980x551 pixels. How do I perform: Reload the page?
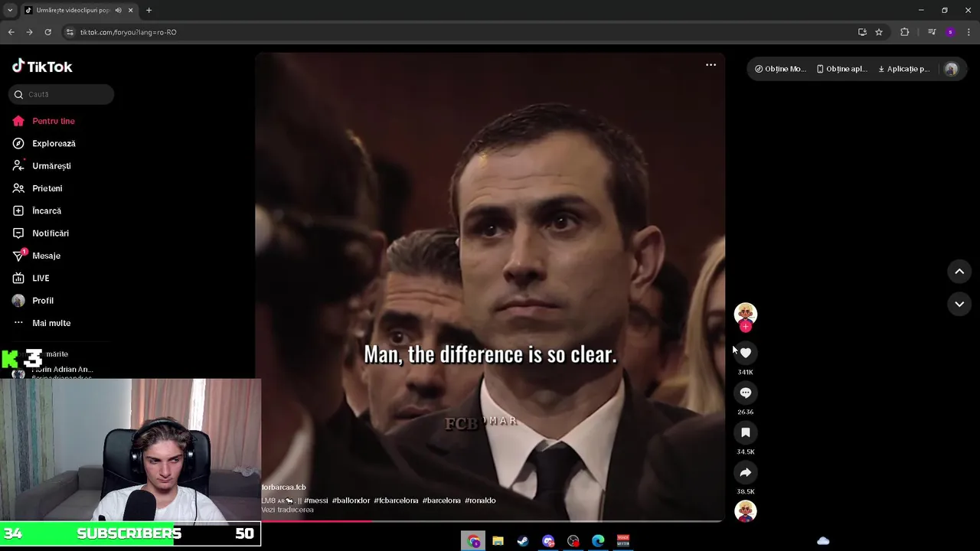pos(47,32)
